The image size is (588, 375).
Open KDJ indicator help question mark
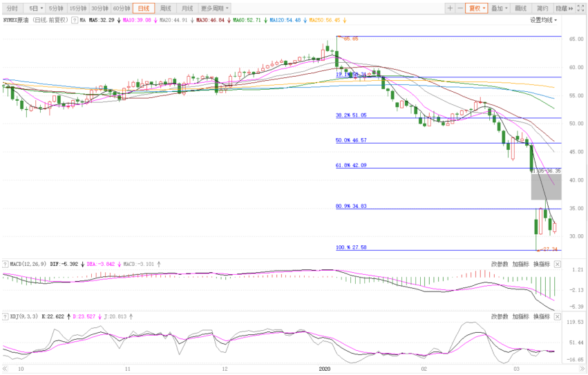6,316
